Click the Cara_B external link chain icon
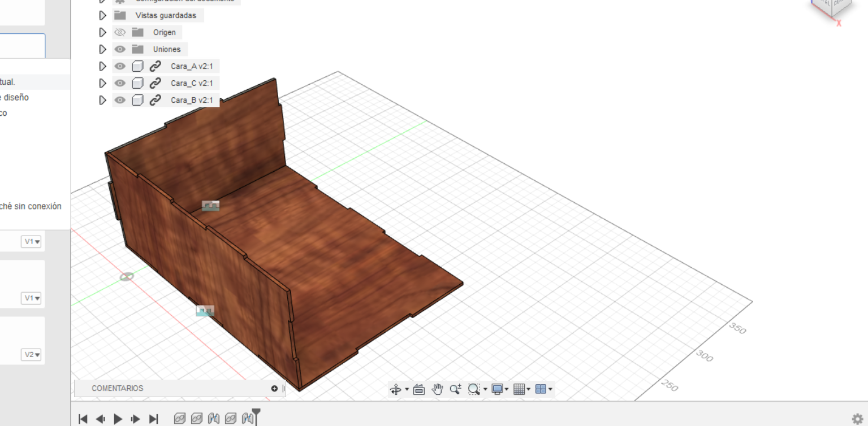The width and height of the screenshot is (868, 426). 156,100
